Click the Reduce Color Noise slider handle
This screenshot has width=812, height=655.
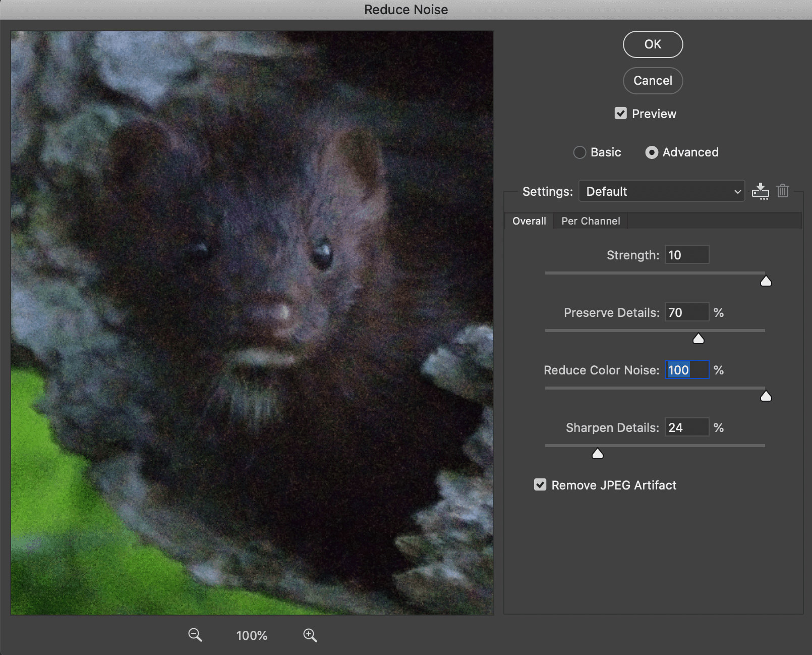tap(766, 396)
